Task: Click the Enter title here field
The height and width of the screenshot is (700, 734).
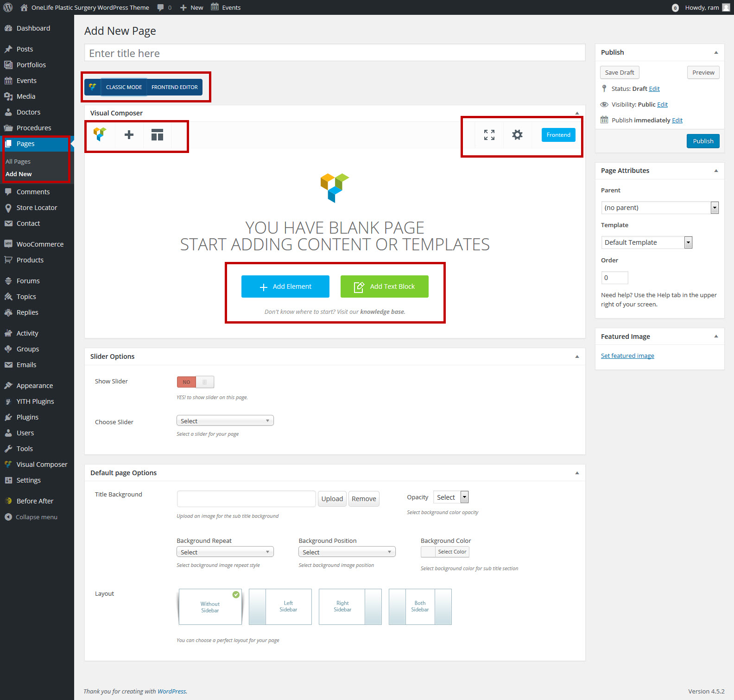Action: 335,53
